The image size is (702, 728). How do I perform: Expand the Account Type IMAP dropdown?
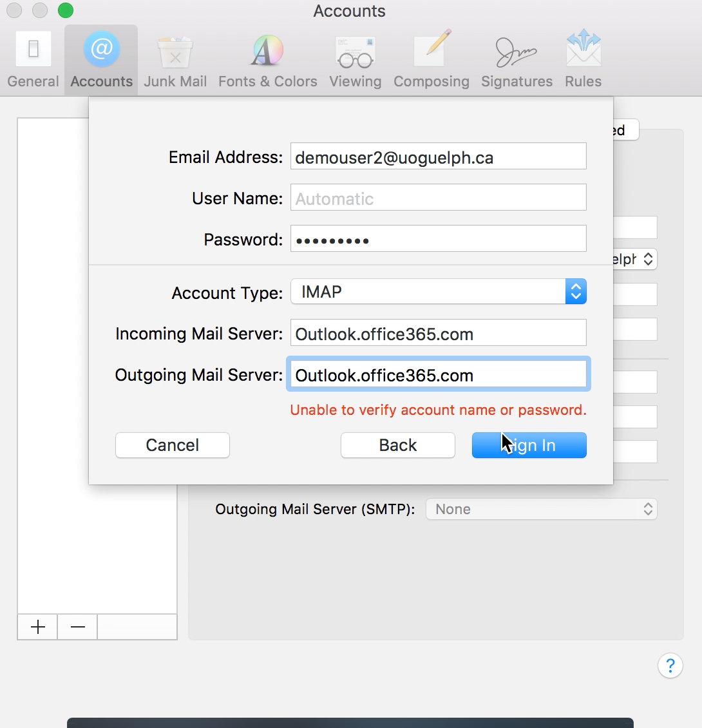pyautogui.click(x=438, y=292)
